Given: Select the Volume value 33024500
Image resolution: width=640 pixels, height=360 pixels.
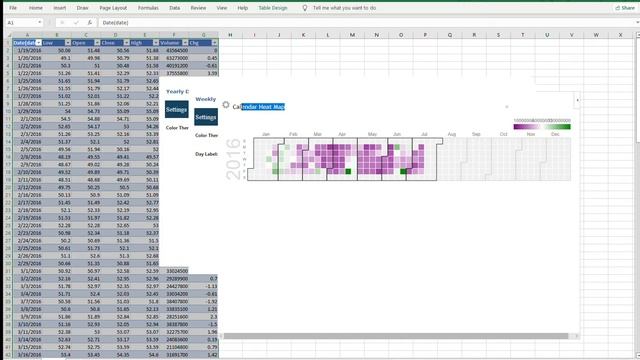Looking at the screenshot, I should pyautogui.click(x=174, y=271).
